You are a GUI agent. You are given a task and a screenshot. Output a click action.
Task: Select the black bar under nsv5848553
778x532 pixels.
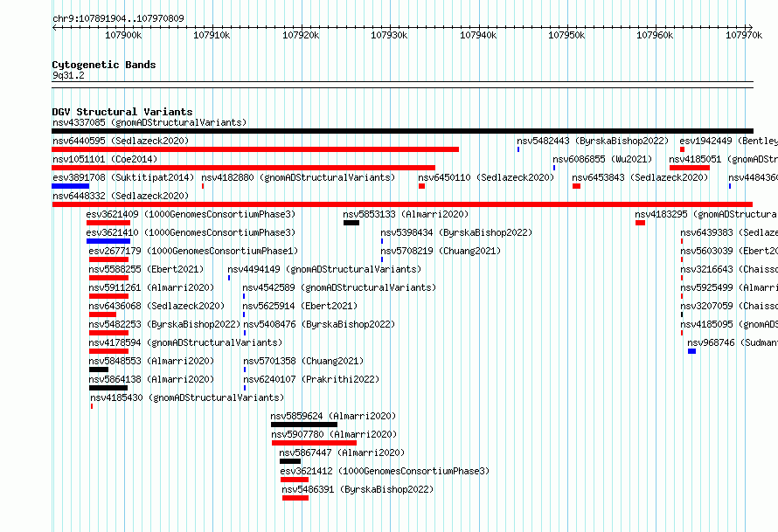99,370
